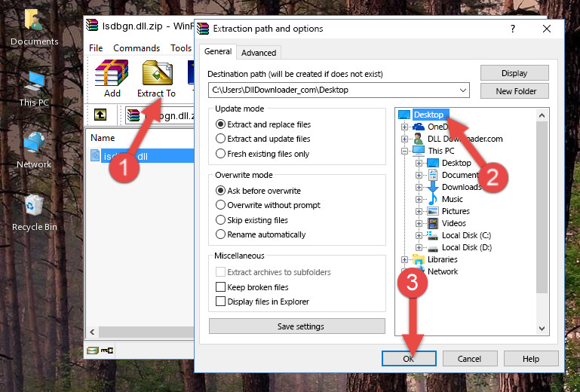580x392 pixels.
Task: Click the folder tree scrollbar down arrow
Action: [542, 329]
